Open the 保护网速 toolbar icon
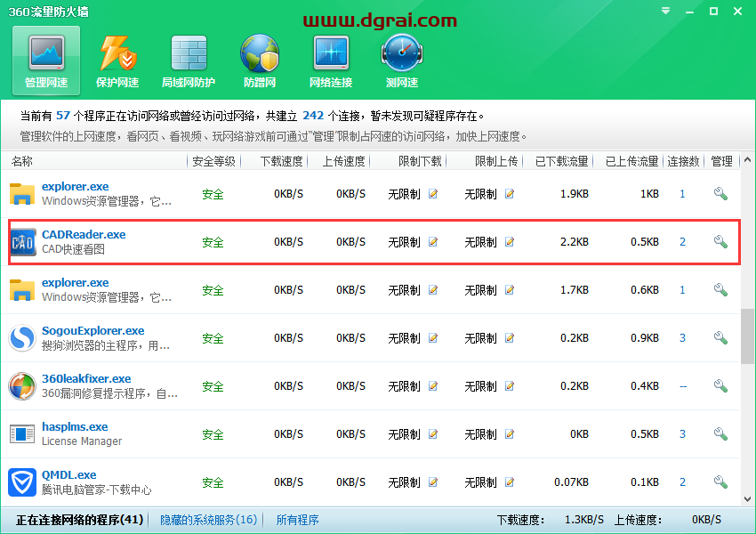Viewport: 756px width, 534px height. 117,60
